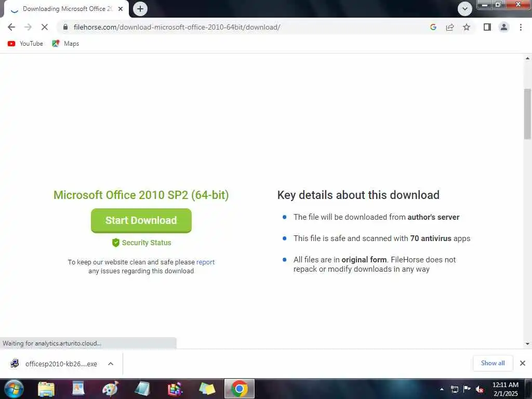This screenshot has height=399, width=532.
Task: Open the officesp2010-kb26 exe download item
Action: 61,364
